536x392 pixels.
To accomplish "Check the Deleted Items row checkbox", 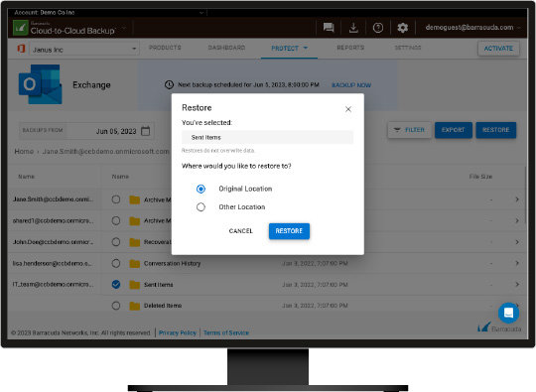I will pyautogui.click(x=116, y=306).
